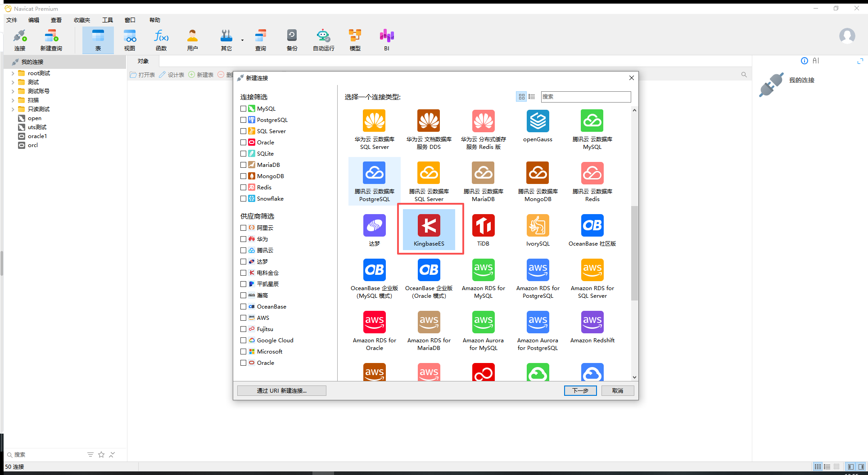The height and width of the screenshot is (475, 868).
Task: Open the user account avatar
Action: coord(847,36)
